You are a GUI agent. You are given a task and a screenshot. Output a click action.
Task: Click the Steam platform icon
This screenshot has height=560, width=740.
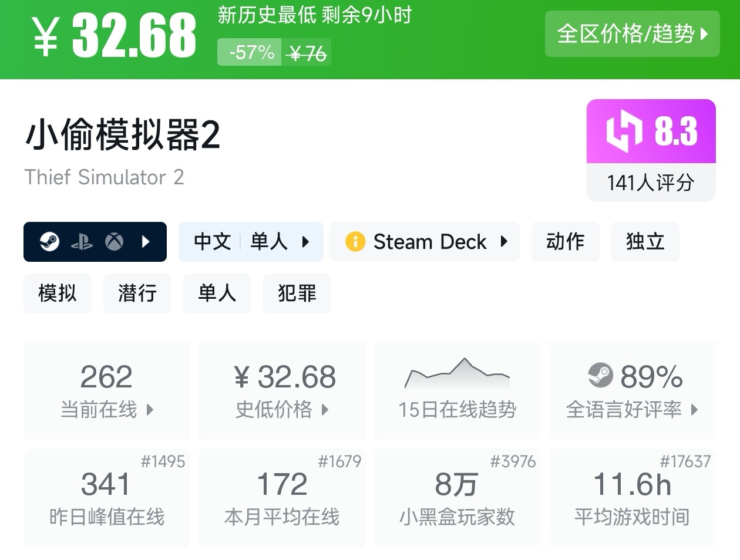[50, 241]
